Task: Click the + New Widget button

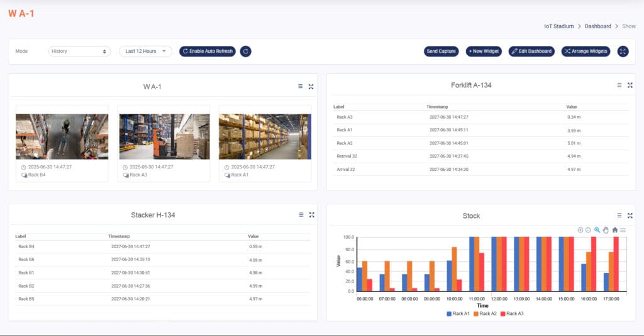Action: click(484, 51)
